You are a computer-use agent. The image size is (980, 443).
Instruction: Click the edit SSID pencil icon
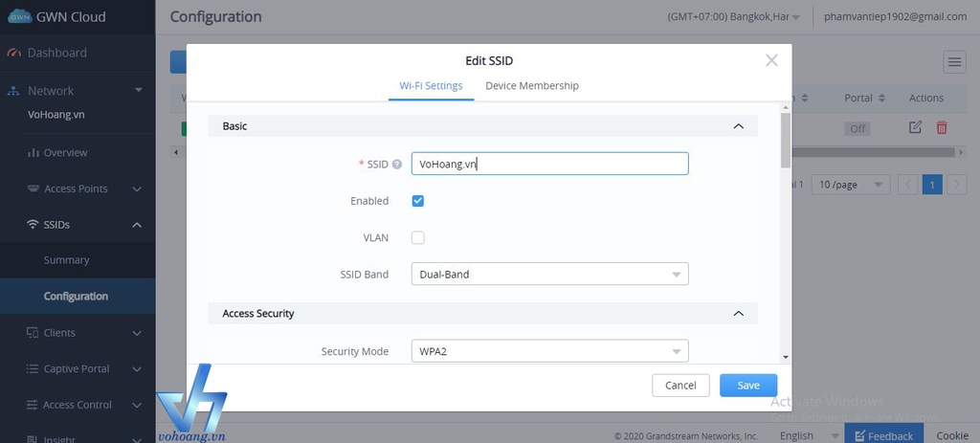[x=915, y=127]
